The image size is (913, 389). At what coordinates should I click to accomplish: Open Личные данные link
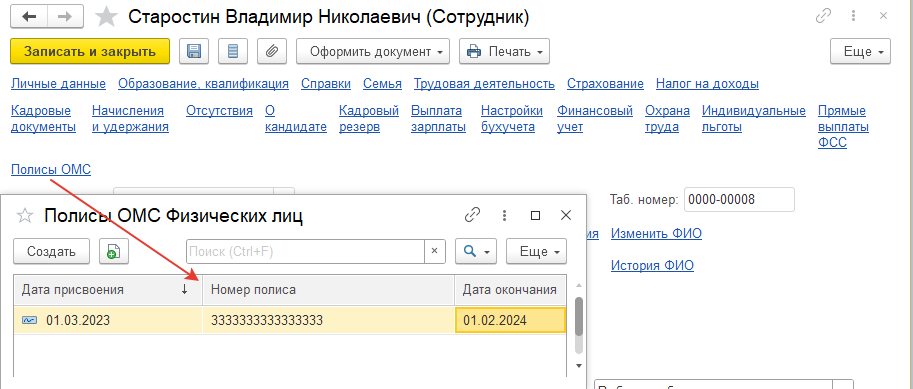(x=58, y=84)
